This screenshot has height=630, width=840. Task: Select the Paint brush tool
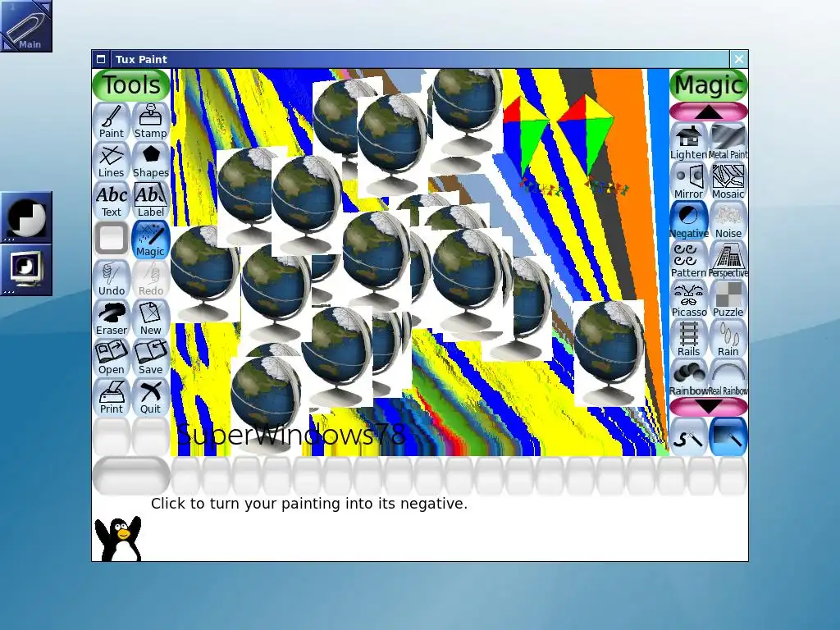pyautogui.click(x=112, y=121)
